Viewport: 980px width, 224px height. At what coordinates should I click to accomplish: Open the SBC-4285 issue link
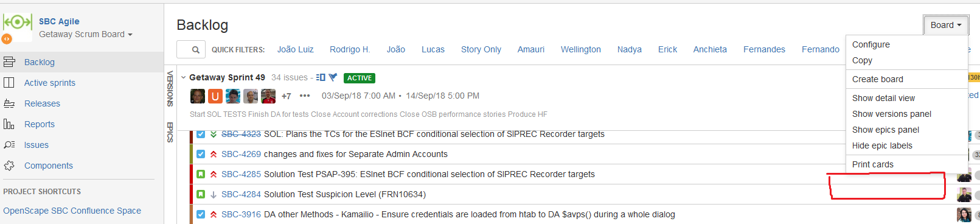241,174
